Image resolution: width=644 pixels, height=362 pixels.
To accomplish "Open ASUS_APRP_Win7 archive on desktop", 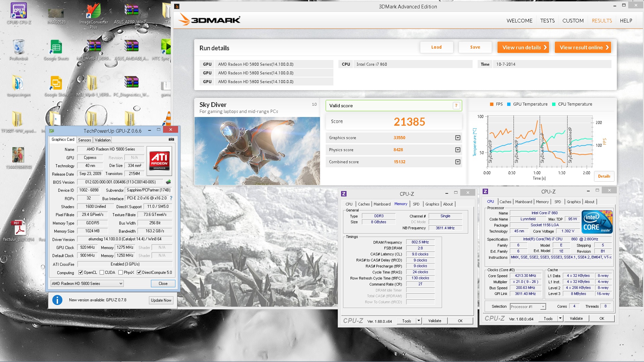I will tap(131, 13).
